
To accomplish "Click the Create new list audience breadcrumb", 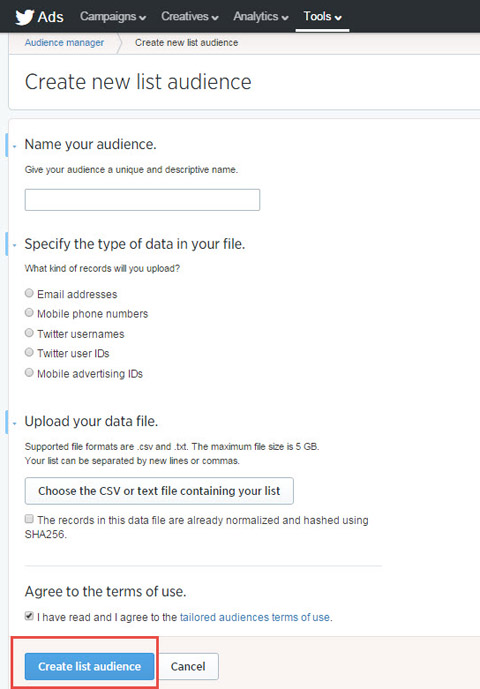I will tap(186, 43).
